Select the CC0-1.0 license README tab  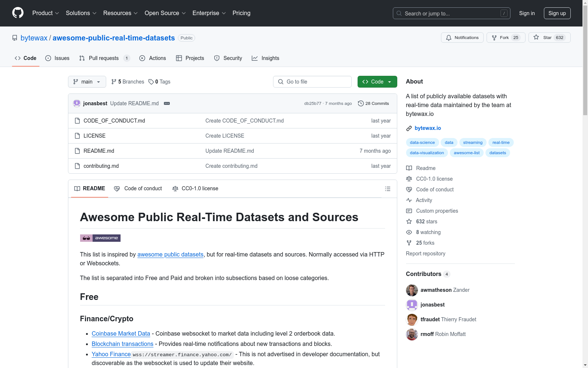[x=195, y=188]
